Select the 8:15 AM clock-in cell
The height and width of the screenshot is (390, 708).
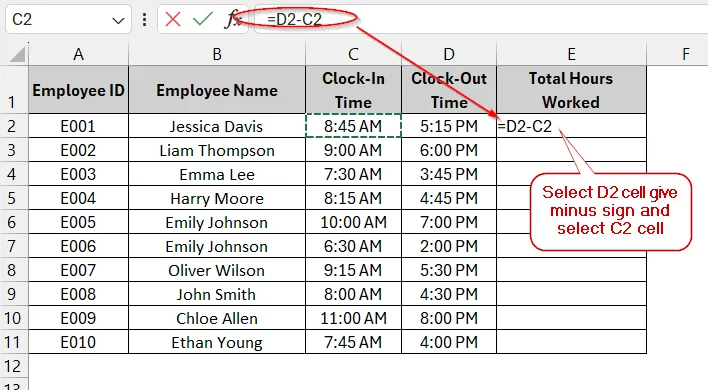354,198
